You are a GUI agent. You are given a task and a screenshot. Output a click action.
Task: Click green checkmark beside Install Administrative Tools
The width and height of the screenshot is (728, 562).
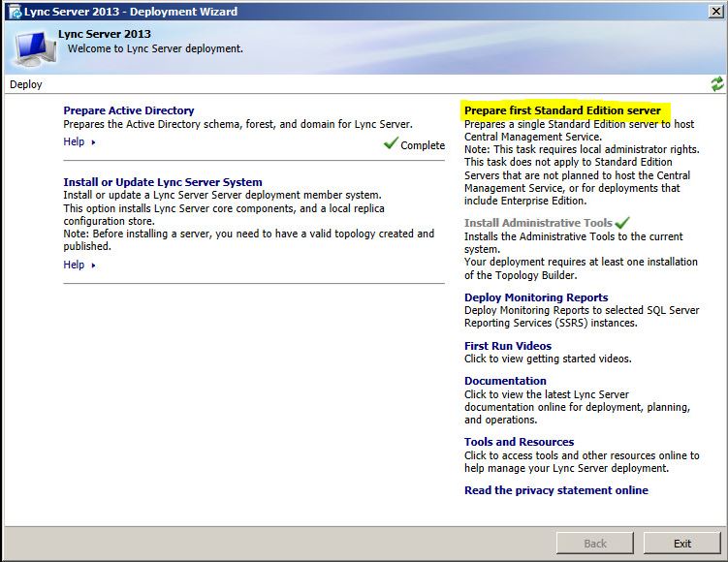pos(622,223)
